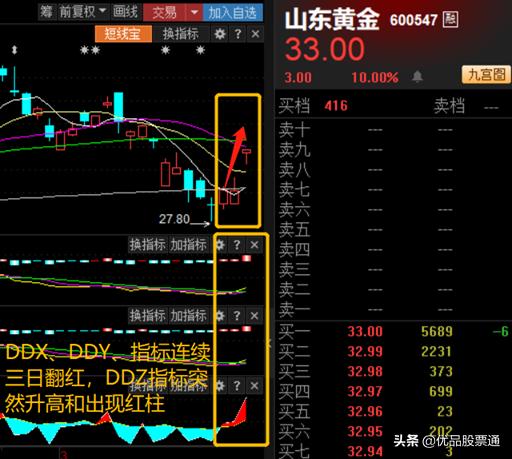Select the 画线 drawing tool

(x=125, y=12)
